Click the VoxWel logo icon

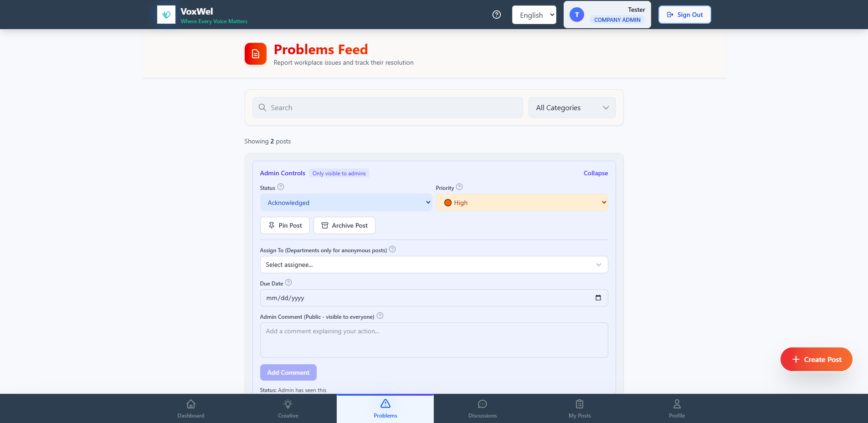166,15
